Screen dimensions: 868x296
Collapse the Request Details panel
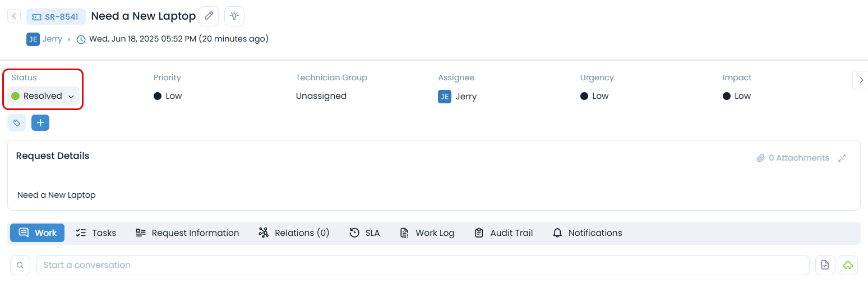point(842,158)
